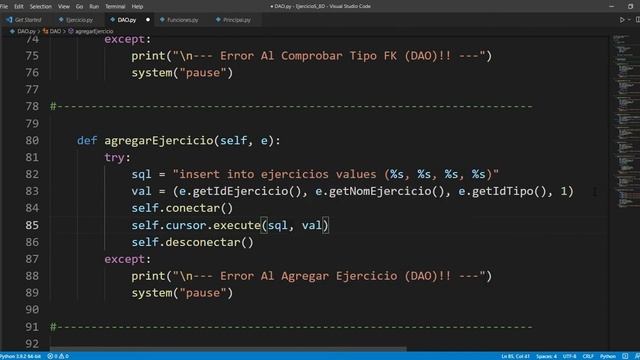Click the horizontal scrollbar of the editor
Screen dimensions: 640x360
[229, 349]
